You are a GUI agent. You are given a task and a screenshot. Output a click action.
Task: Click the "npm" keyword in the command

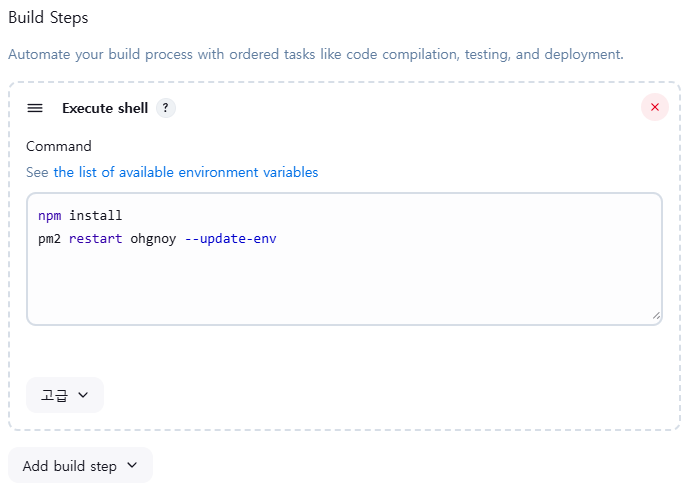click(x=49, y=216)
